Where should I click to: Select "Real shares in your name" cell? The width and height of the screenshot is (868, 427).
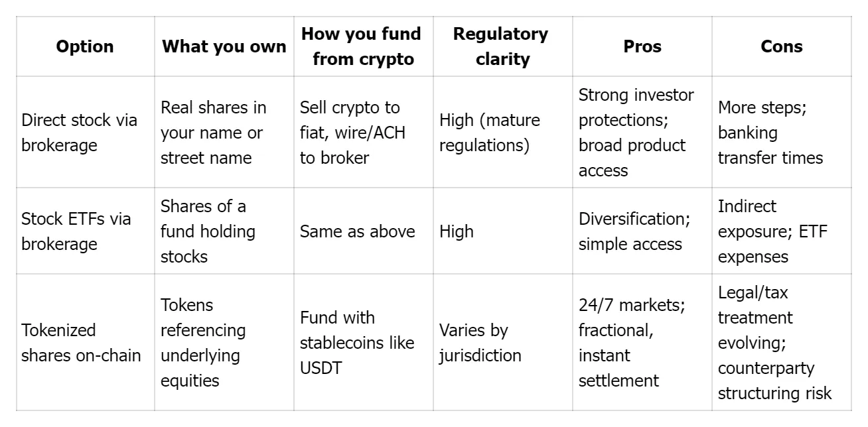tap(213, 133)
